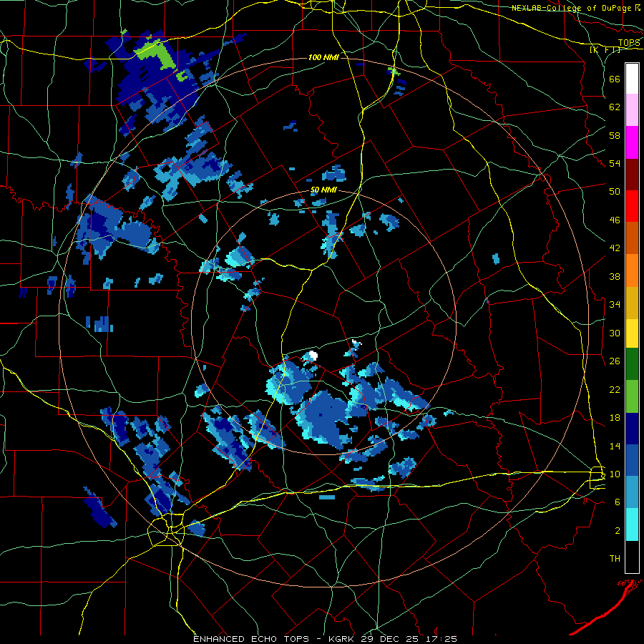Click the '100 NMI' range ring label
Image resolution: width=644 pixels, height=644 pixels.
323,57
